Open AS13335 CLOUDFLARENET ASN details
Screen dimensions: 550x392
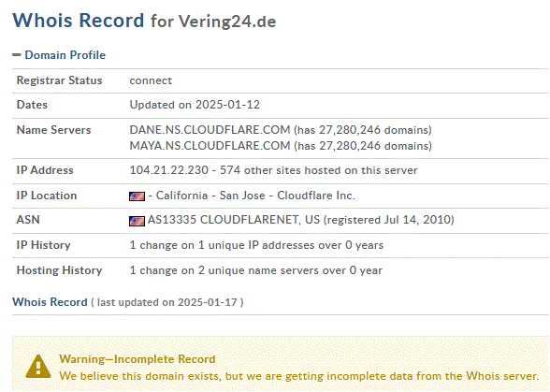[234, 220]
